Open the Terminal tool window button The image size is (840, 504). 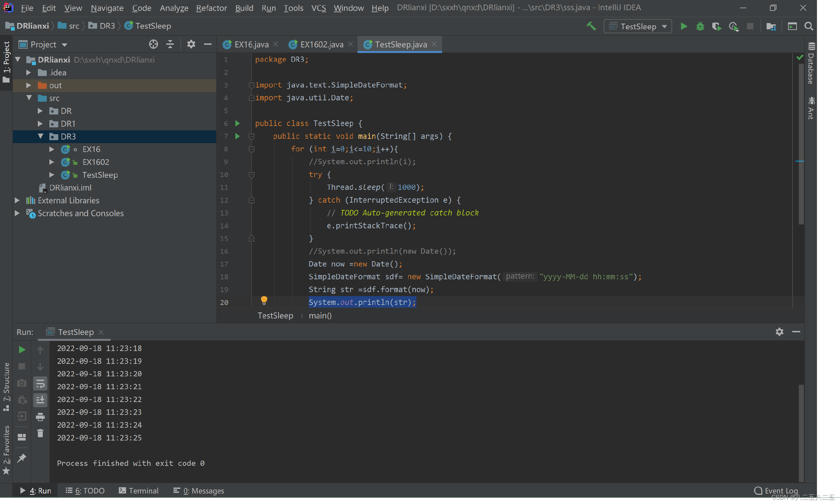[139, 491]
